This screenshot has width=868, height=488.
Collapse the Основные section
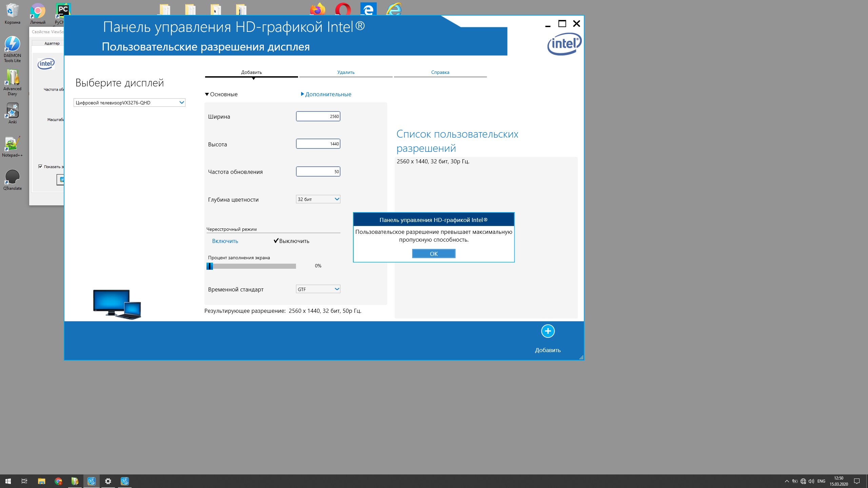(x=221, y=94)
